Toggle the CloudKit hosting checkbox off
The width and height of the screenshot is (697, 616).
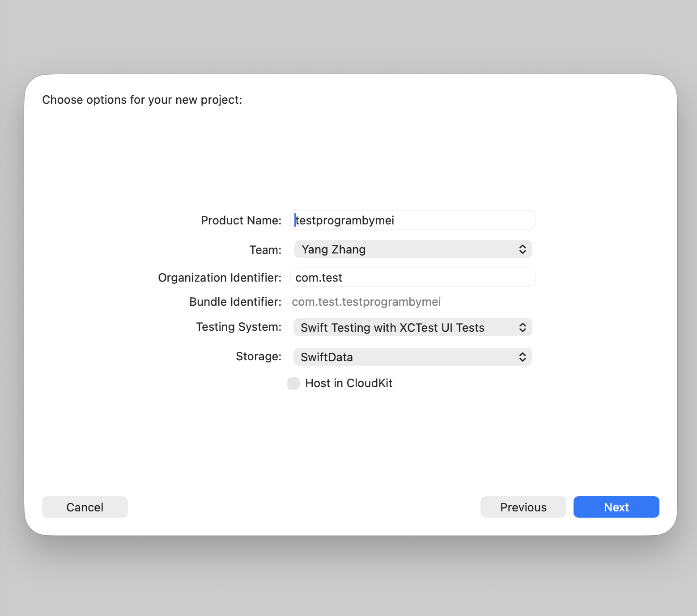pyautogui.click(x=293, y=384)
